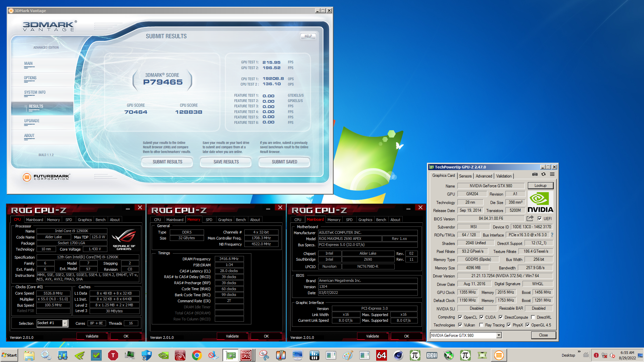
Task: Click the HELP button in 3DMark
Action: [x=308, y=36]
